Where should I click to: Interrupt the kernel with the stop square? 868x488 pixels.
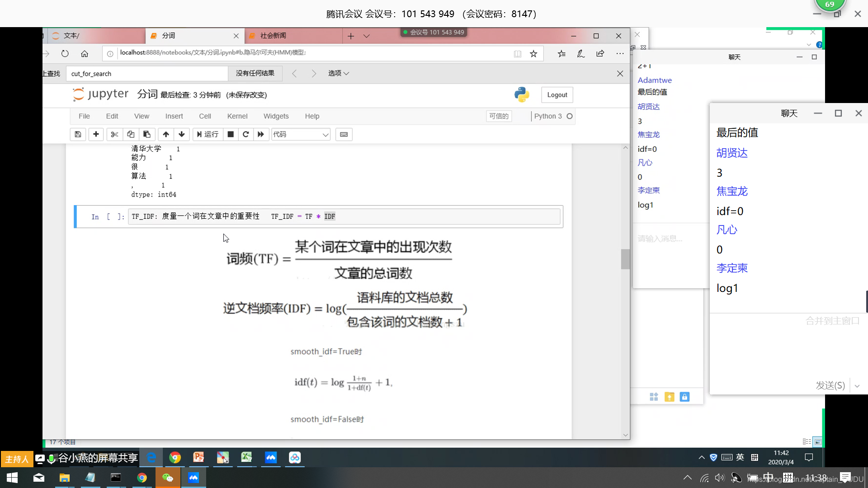pos(231,134)
